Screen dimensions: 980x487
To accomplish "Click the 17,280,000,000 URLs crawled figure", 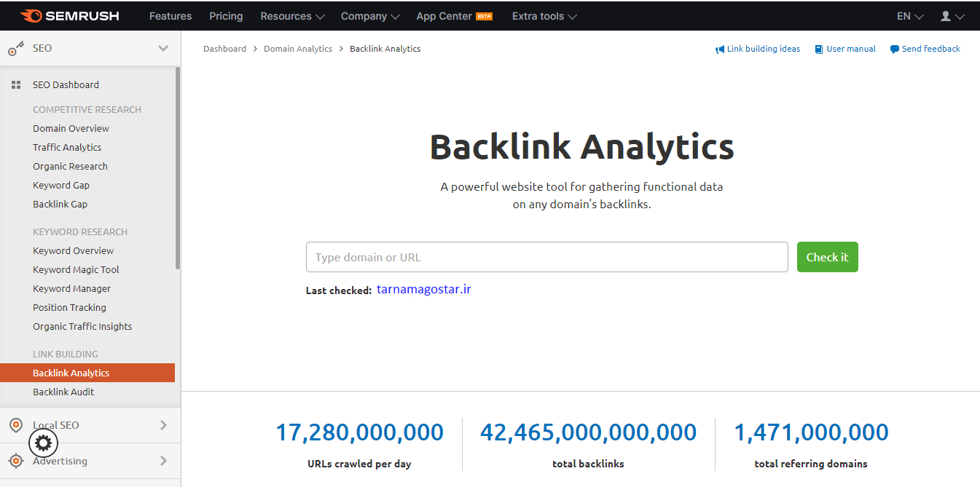I will 359,432.
